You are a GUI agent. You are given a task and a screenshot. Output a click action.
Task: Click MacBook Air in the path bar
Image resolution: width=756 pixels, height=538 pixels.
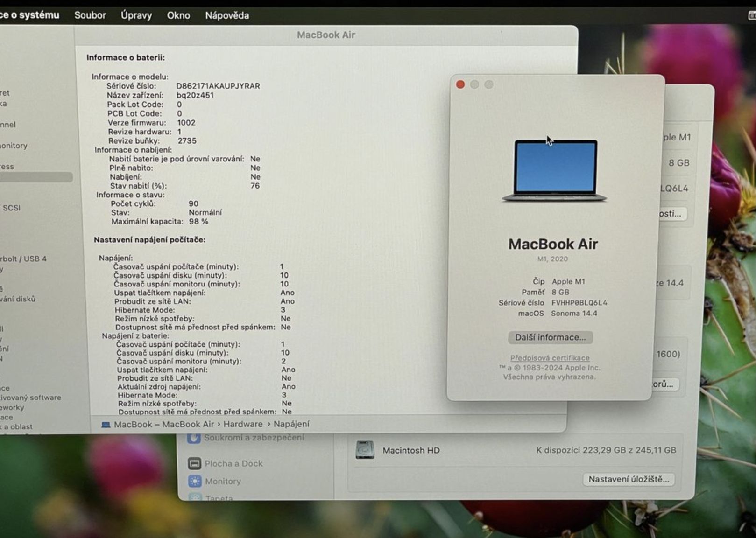[x=188, y=424]
